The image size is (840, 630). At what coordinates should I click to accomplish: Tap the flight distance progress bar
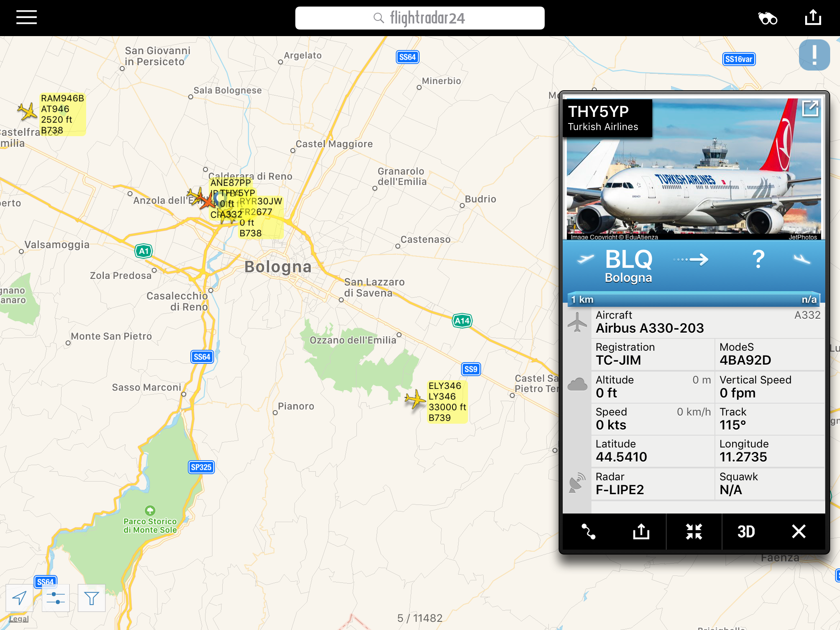tap(694, 299)
